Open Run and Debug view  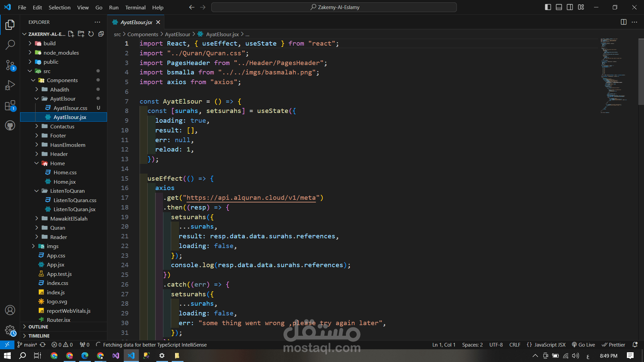(10, 85)
